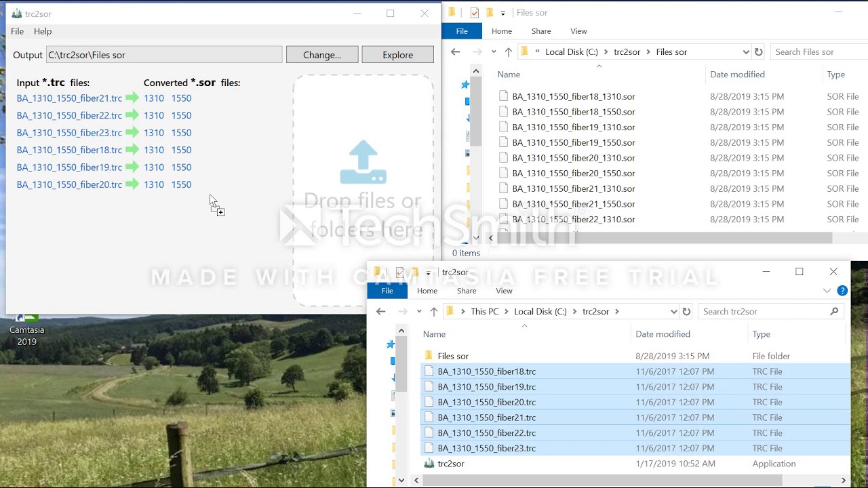
Task: Expand address bar history in trc2sor explorer
Action: click(x=673, y=312)
